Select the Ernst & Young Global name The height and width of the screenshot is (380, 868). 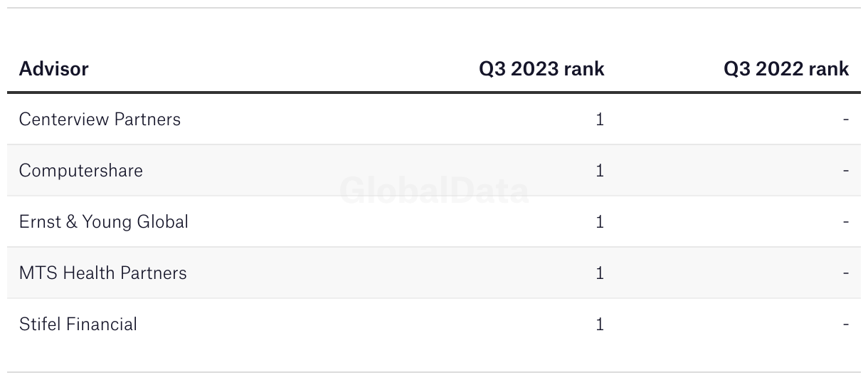coord(103,221)
